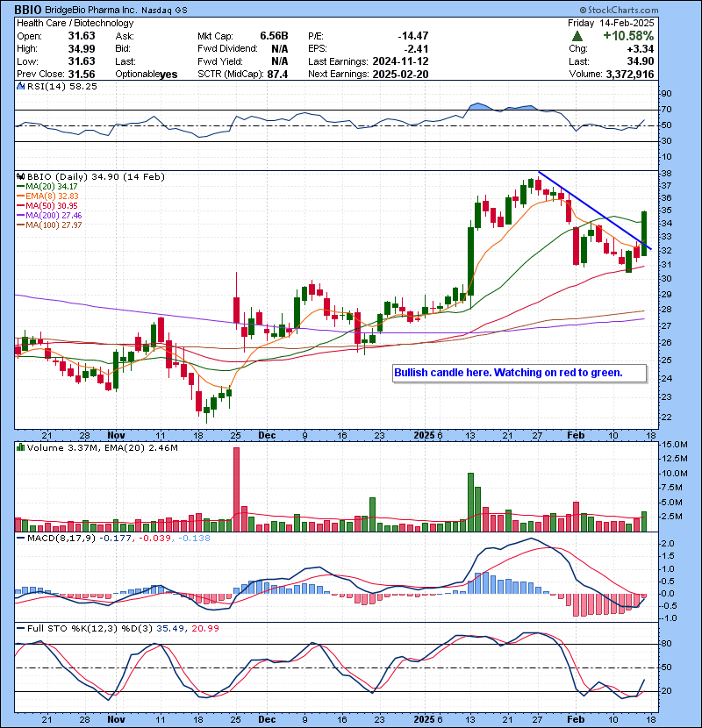Click the tall green volume bar reaching 10.0M
702x728 pixels.
click(470, 502)
